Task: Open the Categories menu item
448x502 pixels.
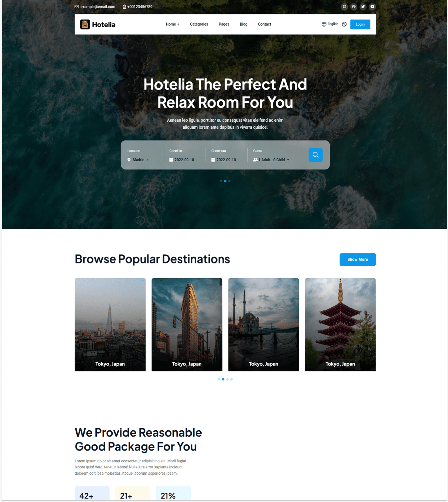Action: click(x=199, y=24)
